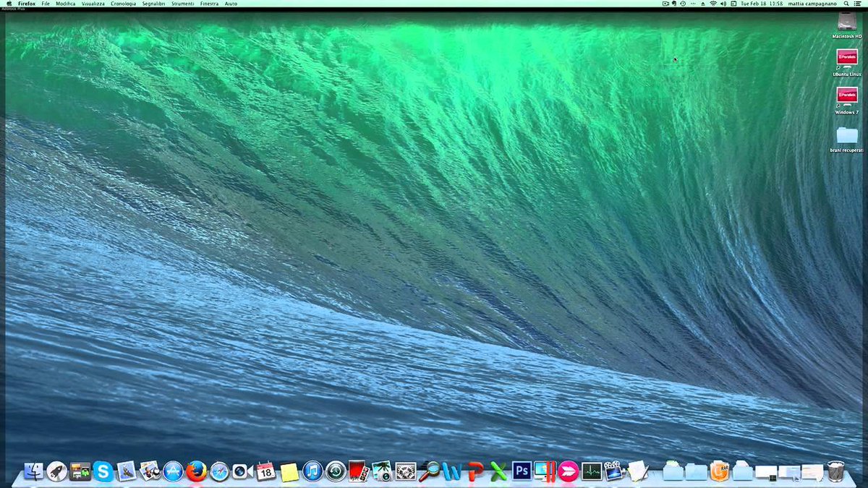Launch Microsoft PowerPoint from the Dock
The width and height of the screenshot is (868, 488).
click(475, 472)
